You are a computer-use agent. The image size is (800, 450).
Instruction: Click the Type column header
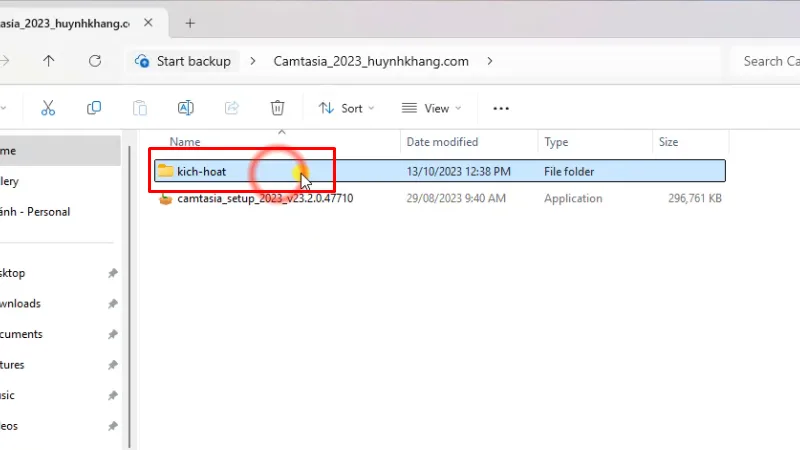tap(556, 142)
